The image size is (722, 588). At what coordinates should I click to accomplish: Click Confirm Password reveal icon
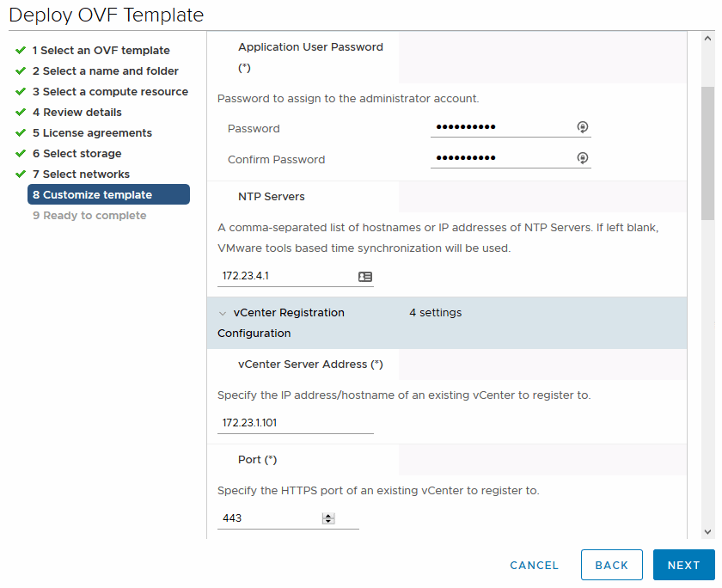click(582, 158)
